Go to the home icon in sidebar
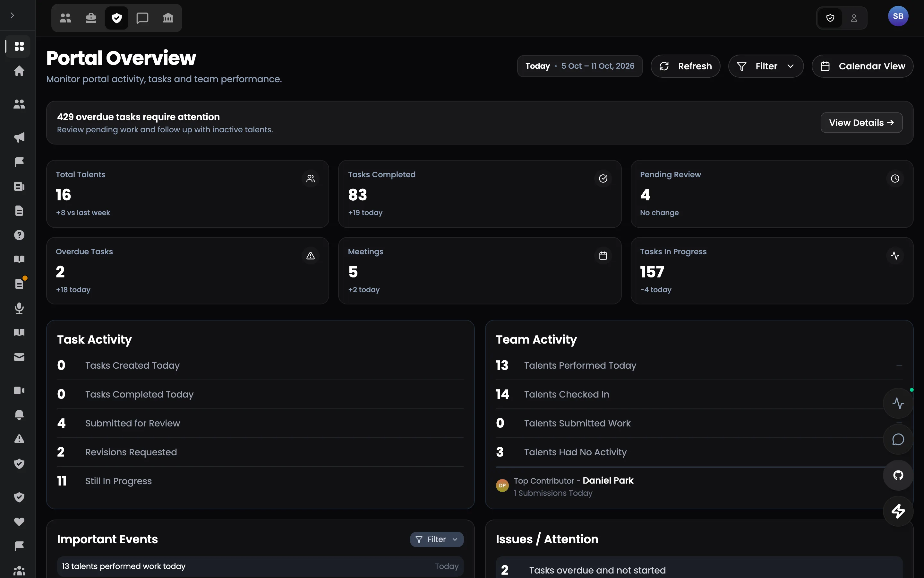The height and width of the screenshot is (578, 924). [x=19, y=71]
